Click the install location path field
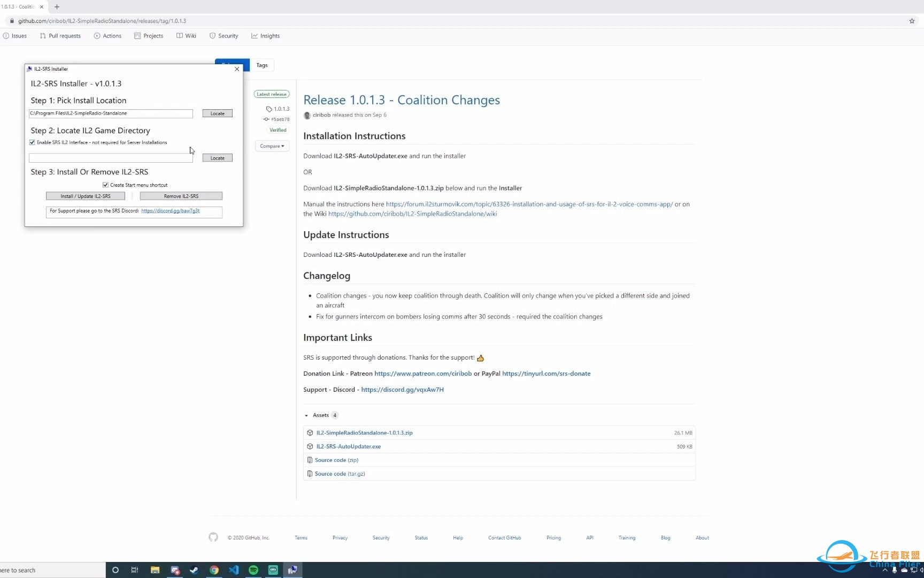This screenshot has width=924, height=578. (x=111, y=113)
